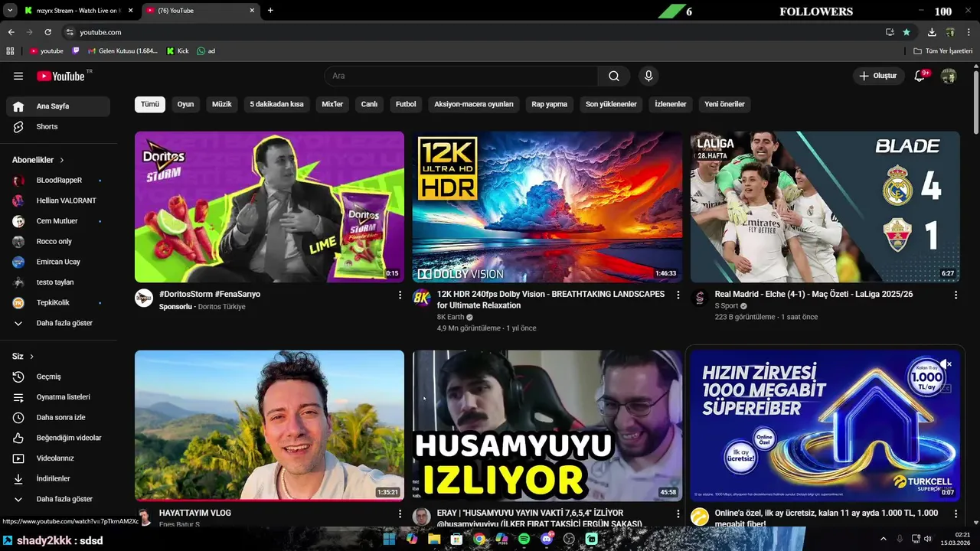
Task: Open BLoodRappeR subscription channel
Action: [58, 181]
